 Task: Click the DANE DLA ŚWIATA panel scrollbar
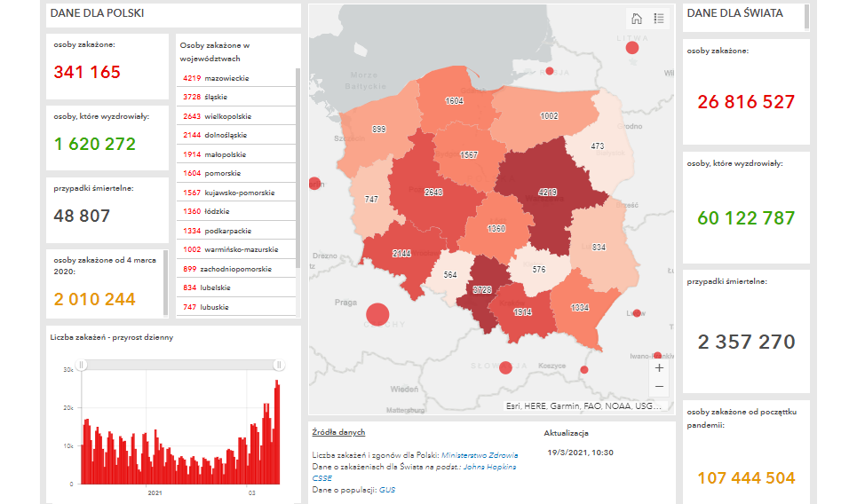(806, 16)
